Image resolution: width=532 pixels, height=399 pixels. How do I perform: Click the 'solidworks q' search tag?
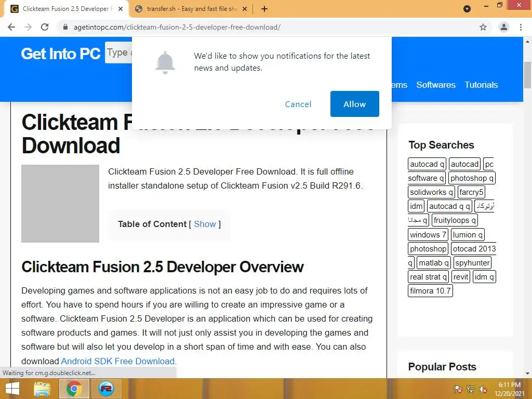[x=431, y=192]
